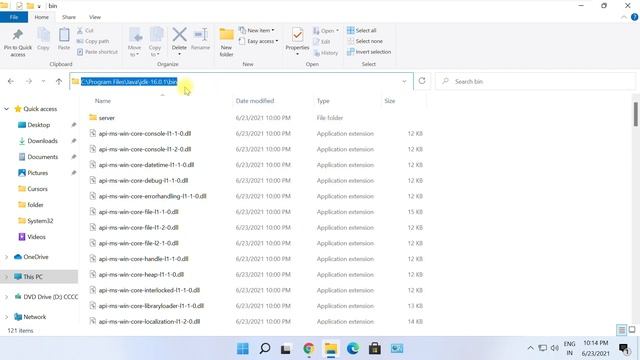Select api-ms-win-core-console-l1-1-0.dll file
The image size is (640, 360).
pos(145,133)
